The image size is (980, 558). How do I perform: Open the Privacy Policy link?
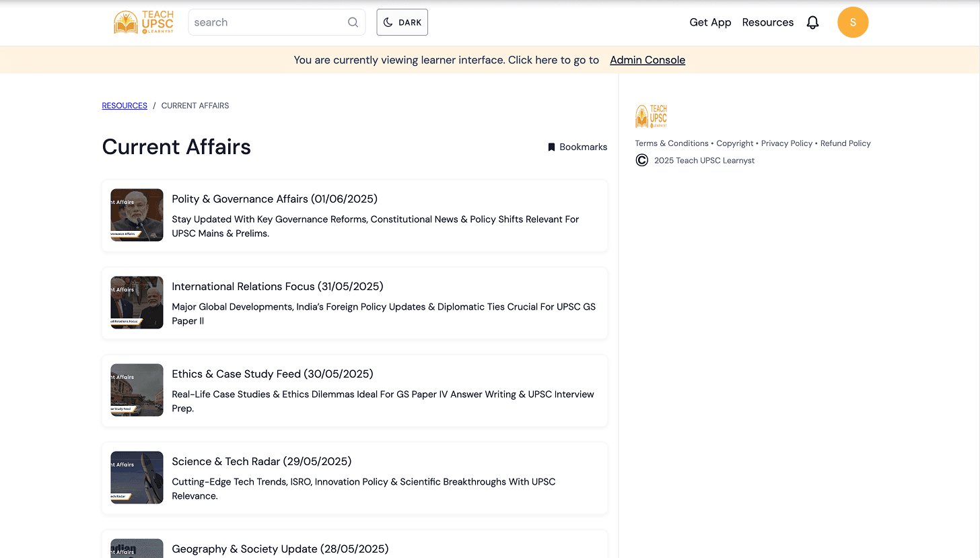787,143
